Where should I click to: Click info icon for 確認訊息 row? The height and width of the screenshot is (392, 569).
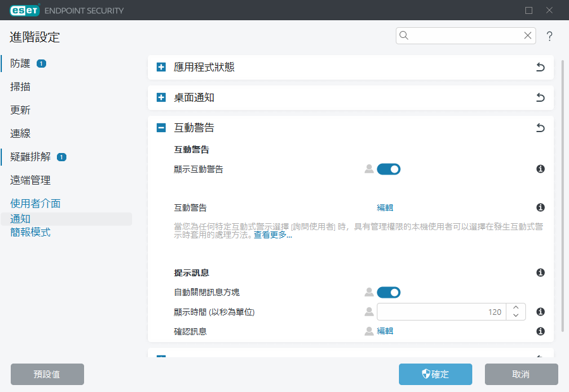pos(541,331)
